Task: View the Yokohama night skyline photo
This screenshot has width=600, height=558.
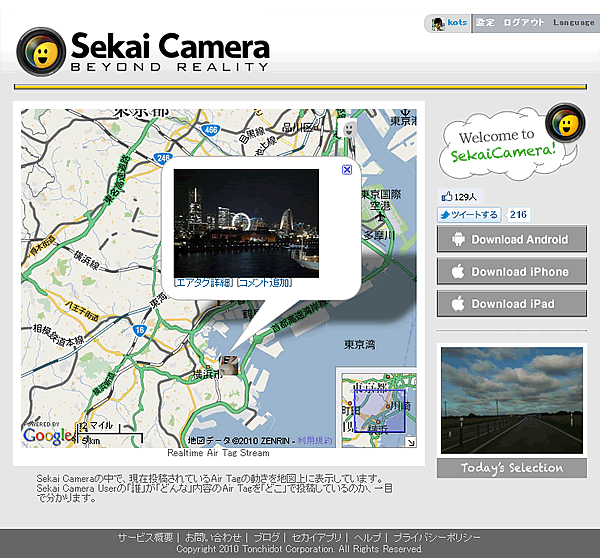Action: click(246, 223)
